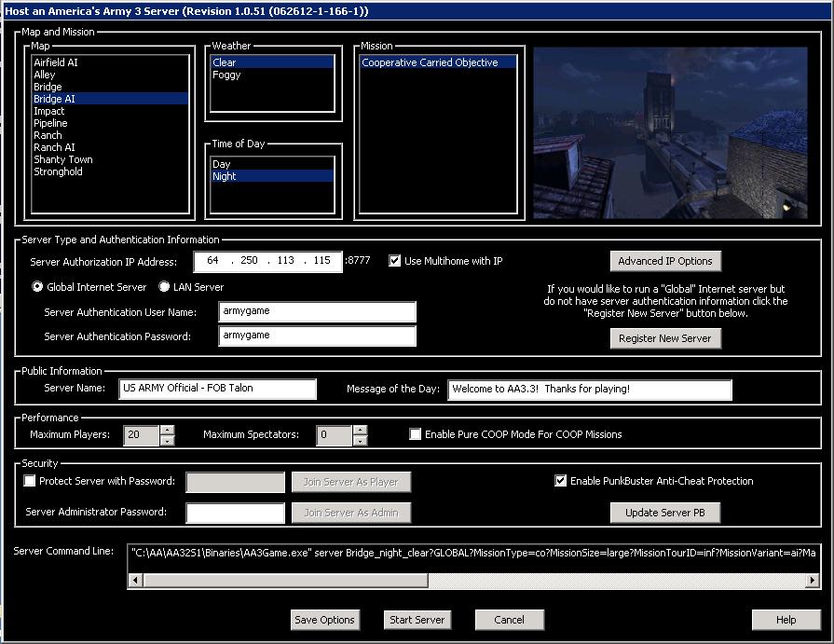The image size is (834, 644).
Task: Click Message of the Day field
Action: 590,390
